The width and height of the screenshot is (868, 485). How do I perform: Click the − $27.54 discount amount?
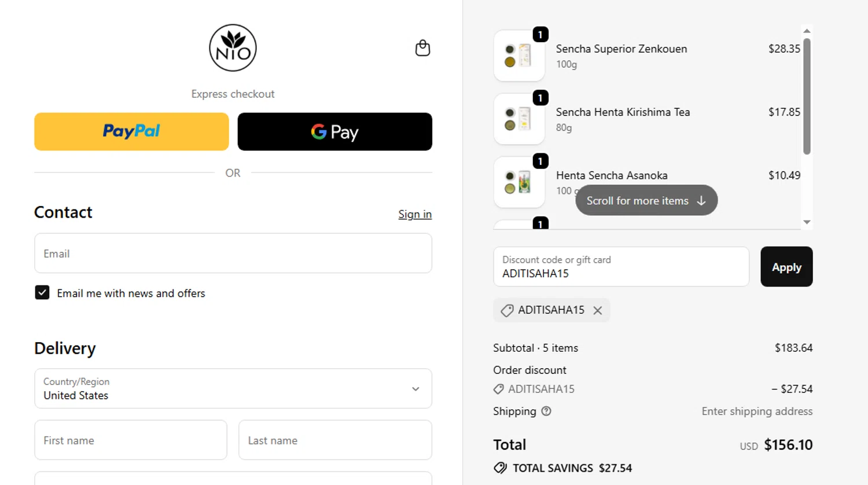[792, 389]
